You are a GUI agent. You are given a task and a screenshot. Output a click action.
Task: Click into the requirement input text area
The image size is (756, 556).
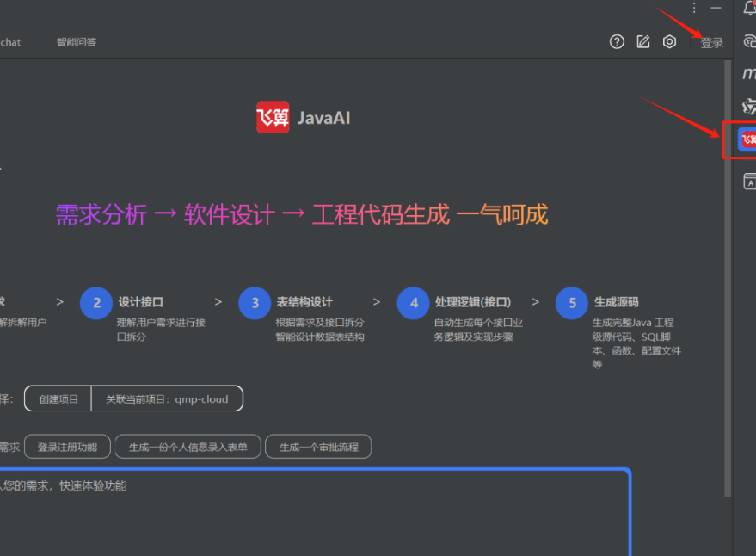tap(315, 511)
